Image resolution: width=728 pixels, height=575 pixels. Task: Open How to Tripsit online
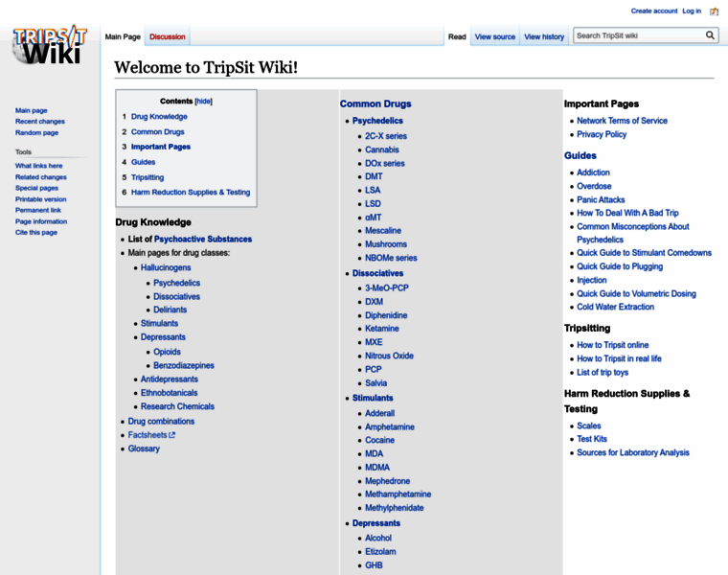tap(612, 345)
